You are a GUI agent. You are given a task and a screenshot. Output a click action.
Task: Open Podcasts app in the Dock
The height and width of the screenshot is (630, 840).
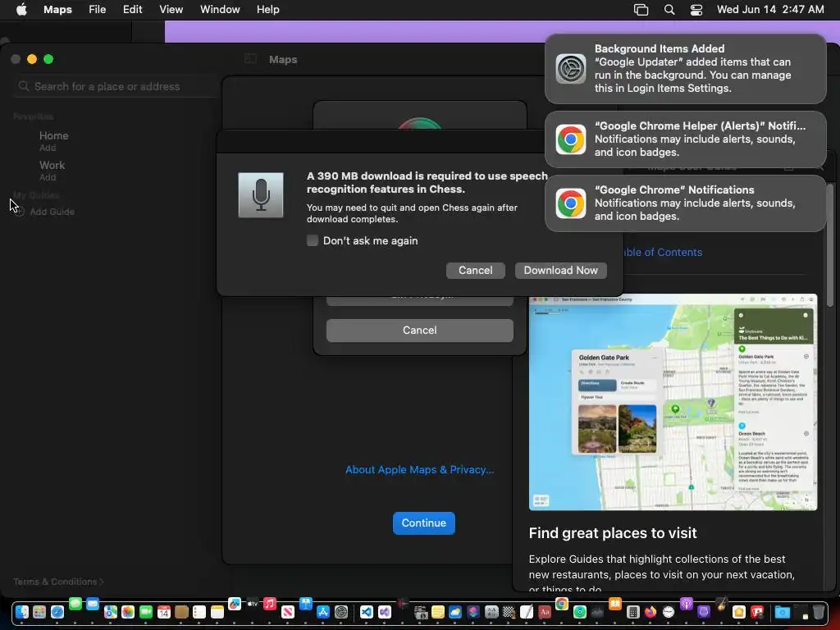point(687,604)
